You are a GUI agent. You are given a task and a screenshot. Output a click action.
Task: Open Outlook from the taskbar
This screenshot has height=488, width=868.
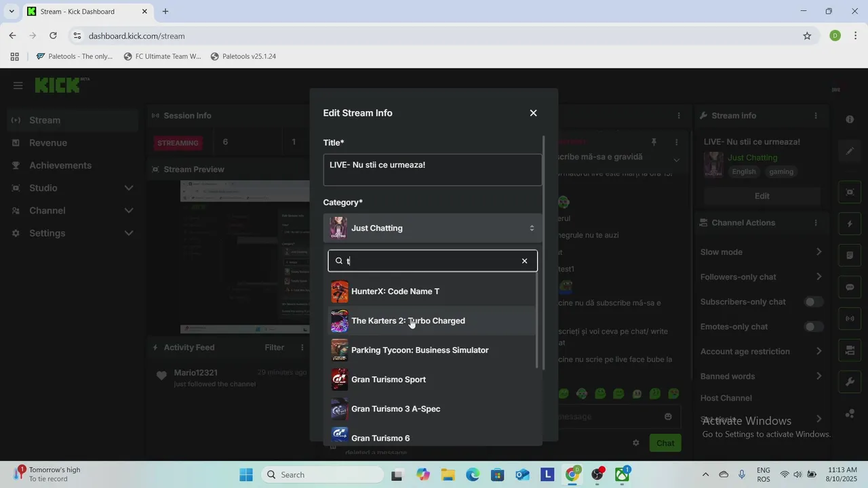coord(522,474)
